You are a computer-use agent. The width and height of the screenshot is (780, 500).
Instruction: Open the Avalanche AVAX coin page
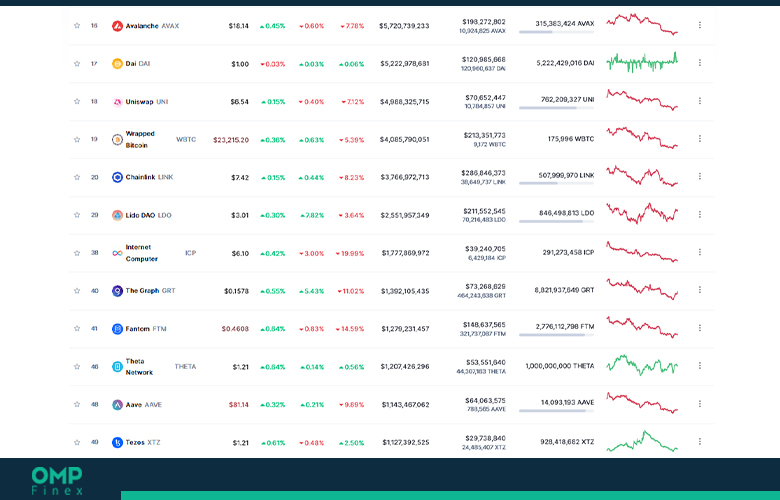(152, 26)
